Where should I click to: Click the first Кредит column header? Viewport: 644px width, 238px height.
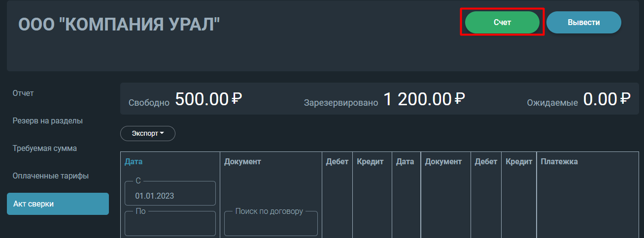pos(370,161)
